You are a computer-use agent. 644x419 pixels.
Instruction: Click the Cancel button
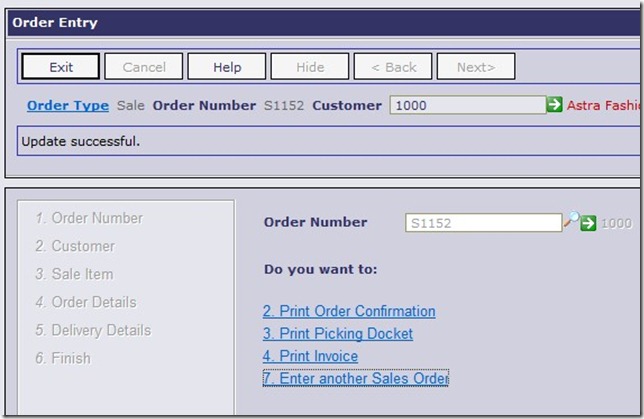(x=144, y=67)
